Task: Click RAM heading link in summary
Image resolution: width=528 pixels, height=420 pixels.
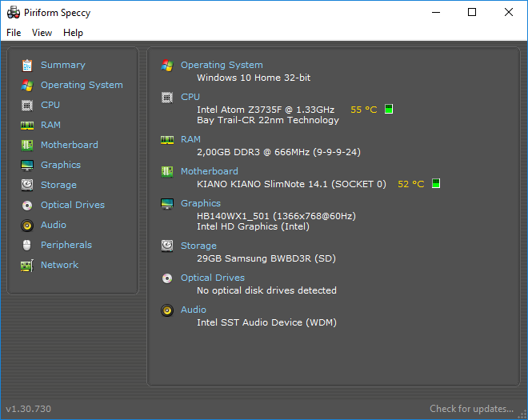Action: point(190,139)
